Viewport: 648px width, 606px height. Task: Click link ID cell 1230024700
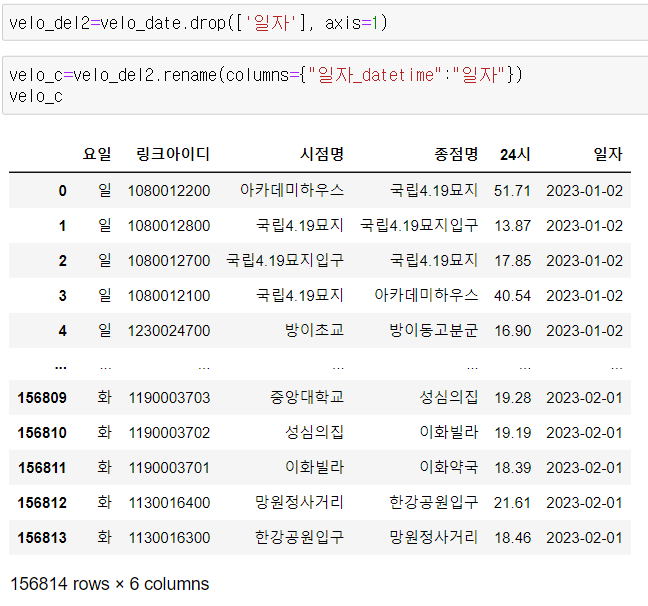169,331
